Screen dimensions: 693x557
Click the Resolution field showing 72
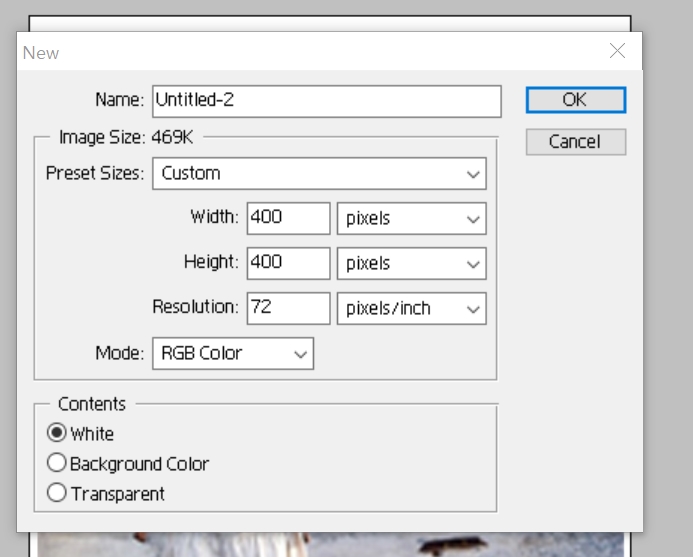[288, 309]
